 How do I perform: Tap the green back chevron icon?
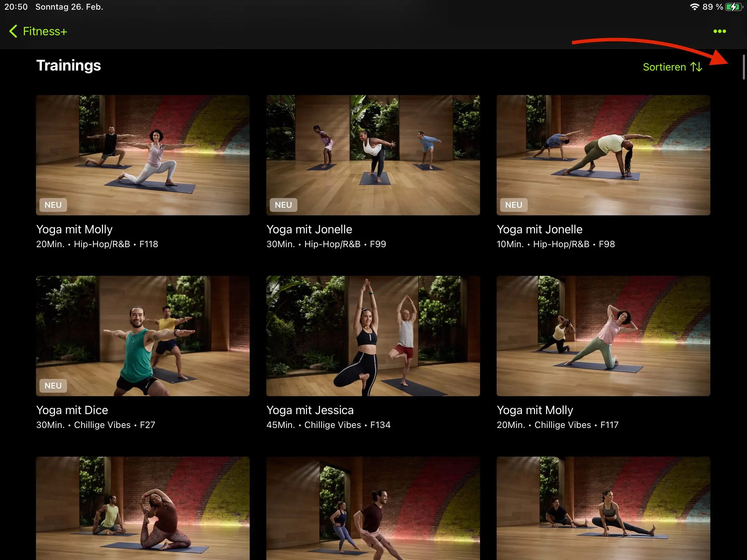click(x=13, y=31)
